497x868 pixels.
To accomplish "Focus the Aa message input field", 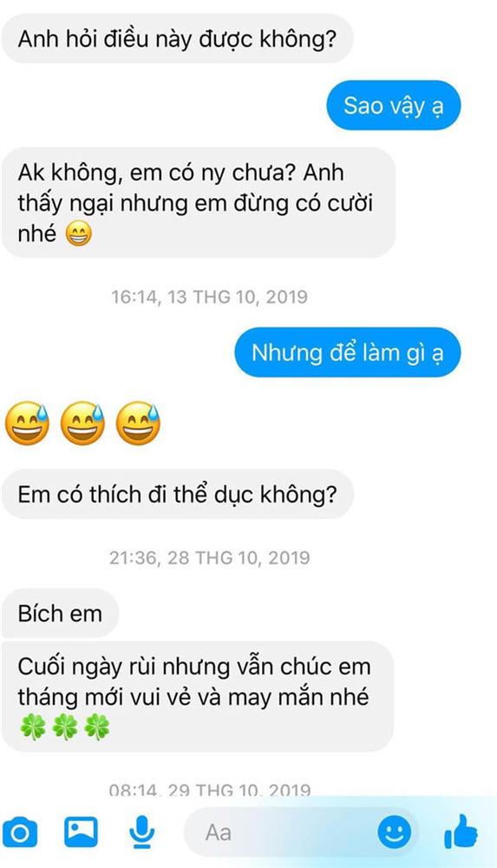I will click(x=302, y=832).
